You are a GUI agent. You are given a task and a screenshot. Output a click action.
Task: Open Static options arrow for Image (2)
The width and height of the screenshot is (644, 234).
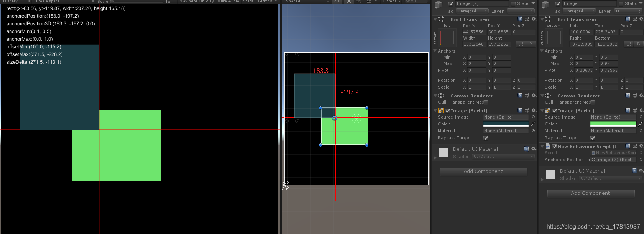click(x=533, y=3)
